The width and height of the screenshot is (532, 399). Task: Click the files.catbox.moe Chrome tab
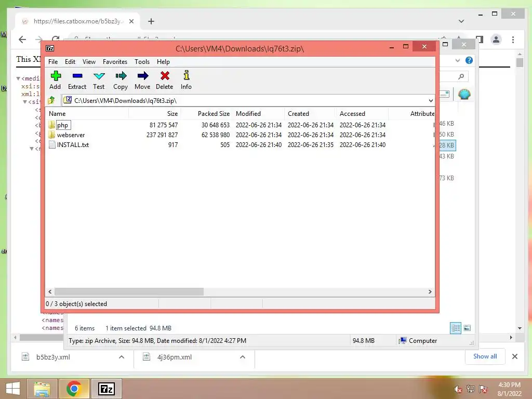click(77, 21)
